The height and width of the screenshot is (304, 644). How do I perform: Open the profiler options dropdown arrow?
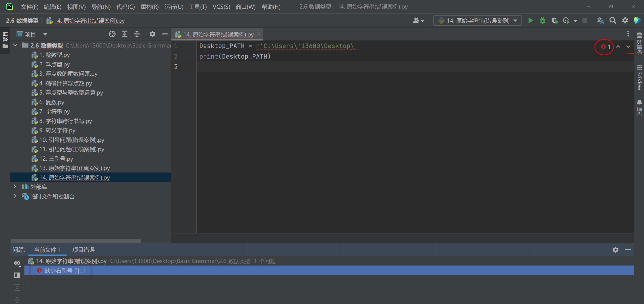coord(575,21)
